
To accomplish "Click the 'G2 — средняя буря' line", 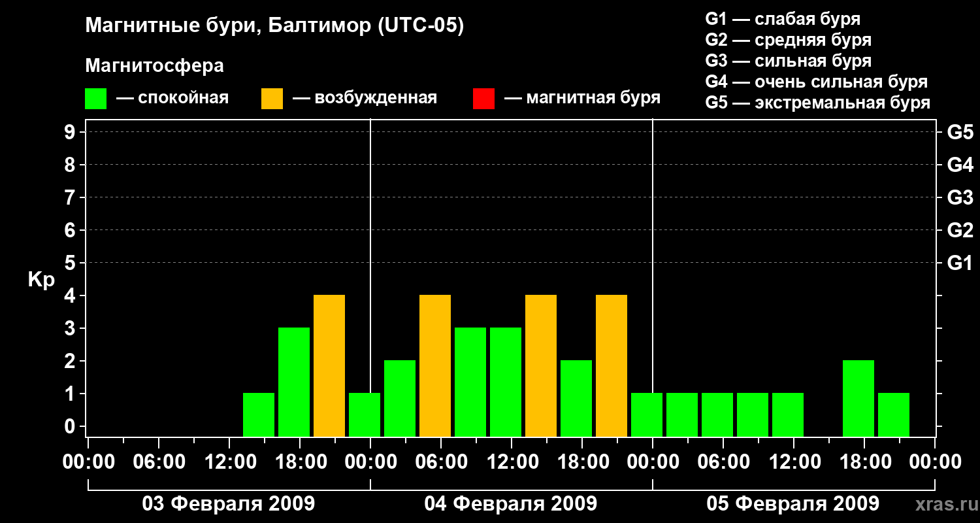I will [788, 40].
